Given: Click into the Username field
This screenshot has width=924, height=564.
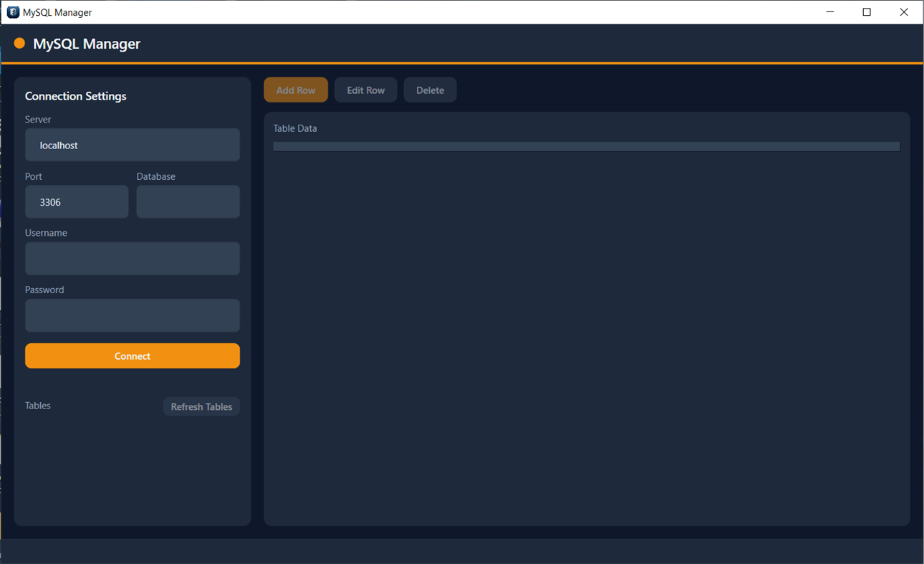Looking at the screenshot, I should (x=133, y=259).
